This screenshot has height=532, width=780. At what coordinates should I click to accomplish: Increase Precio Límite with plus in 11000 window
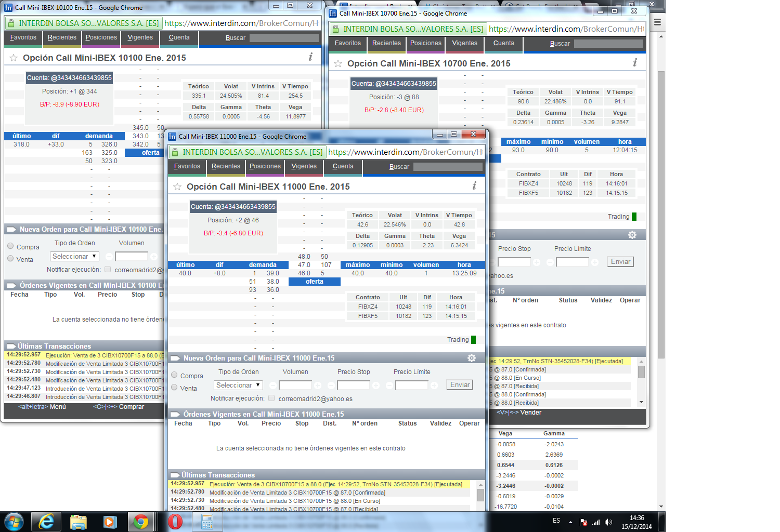coord(434,385)
